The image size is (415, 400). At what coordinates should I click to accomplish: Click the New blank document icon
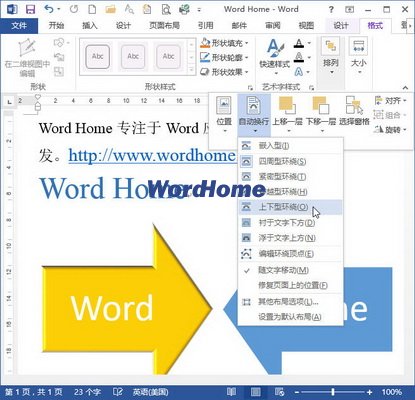[92, 9]
